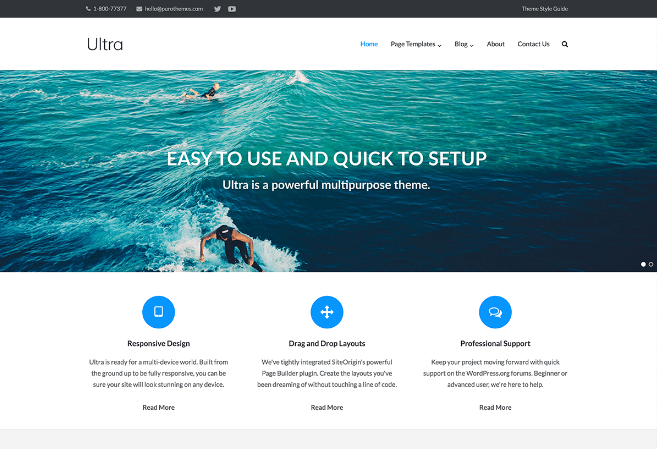Click Read More under Professional Support
This screenshot has width=657, height=449.
[495, 407]
